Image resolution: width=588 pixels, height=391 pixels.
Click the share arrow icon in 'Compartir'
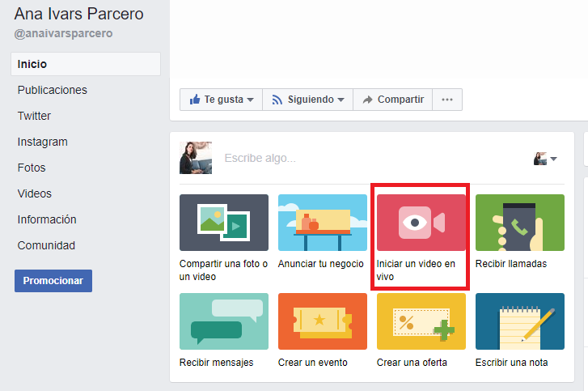coord(367,100)
